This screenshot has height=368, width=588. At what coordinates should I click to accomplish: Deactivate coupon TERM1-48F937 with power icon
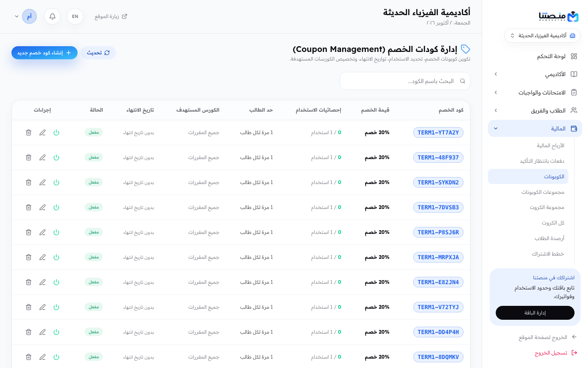point(56,157)
